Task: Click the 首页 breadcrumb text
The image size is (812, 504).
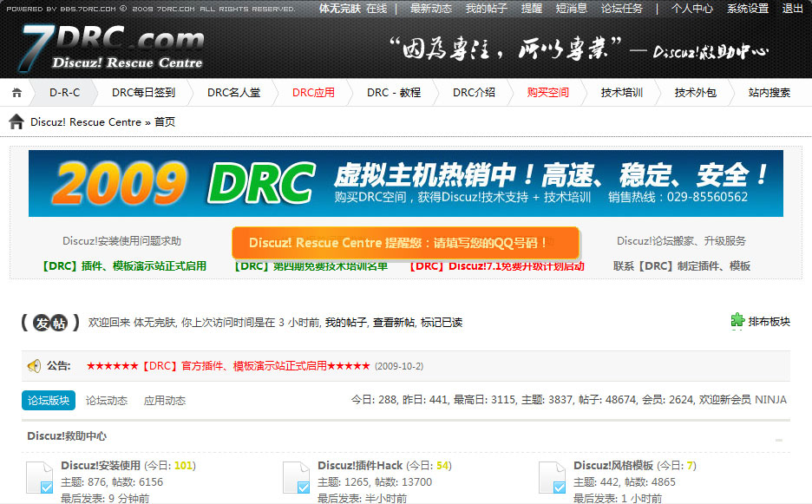Action: pyautogui.click(x=165, y=122)
